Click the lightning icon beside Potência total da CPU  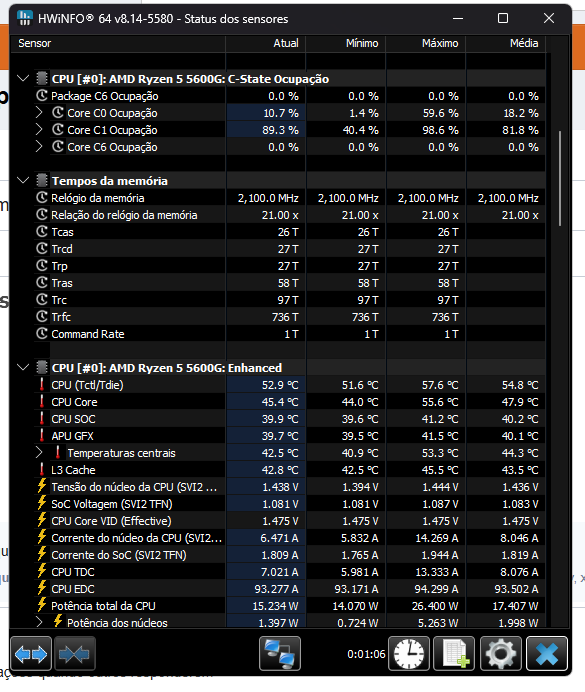click(x=42, y=605)
